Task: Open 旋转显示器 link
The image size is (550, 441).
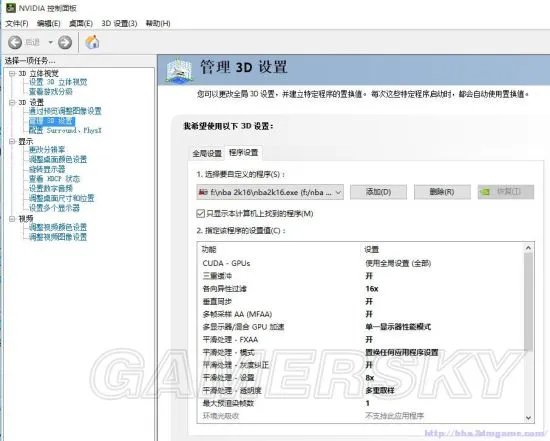Action: pyautogui.click(x=47, y=169)
